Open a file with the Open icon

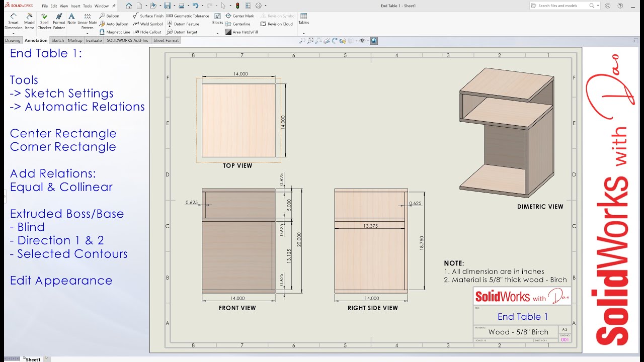[x=153, y=6]
